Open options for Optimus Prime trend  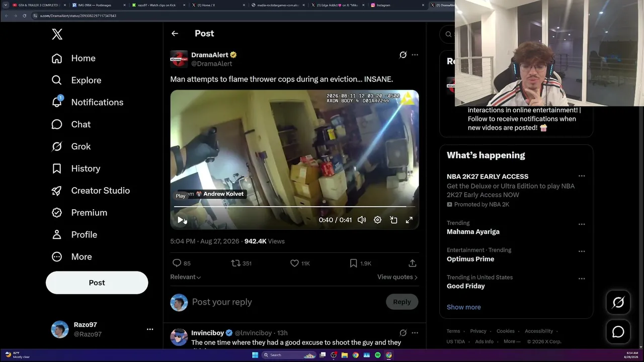click(582, 251)
